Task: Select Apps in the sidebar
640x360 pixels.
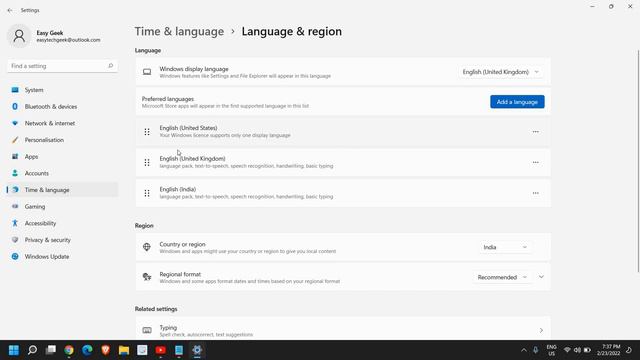Action: pyautogui.click(x=62, y=157)
